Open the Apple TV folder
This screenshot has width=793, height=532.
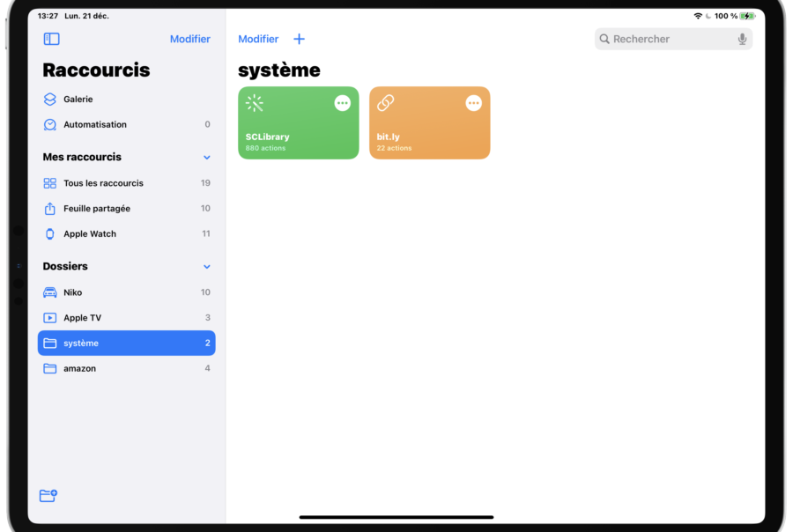tap(126, 318)
